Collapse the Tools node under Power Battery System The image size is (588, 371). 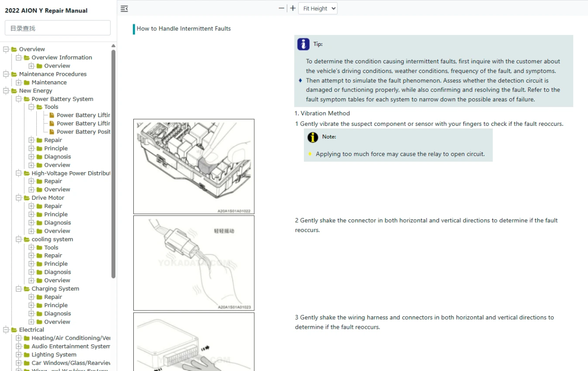point(31,107)
